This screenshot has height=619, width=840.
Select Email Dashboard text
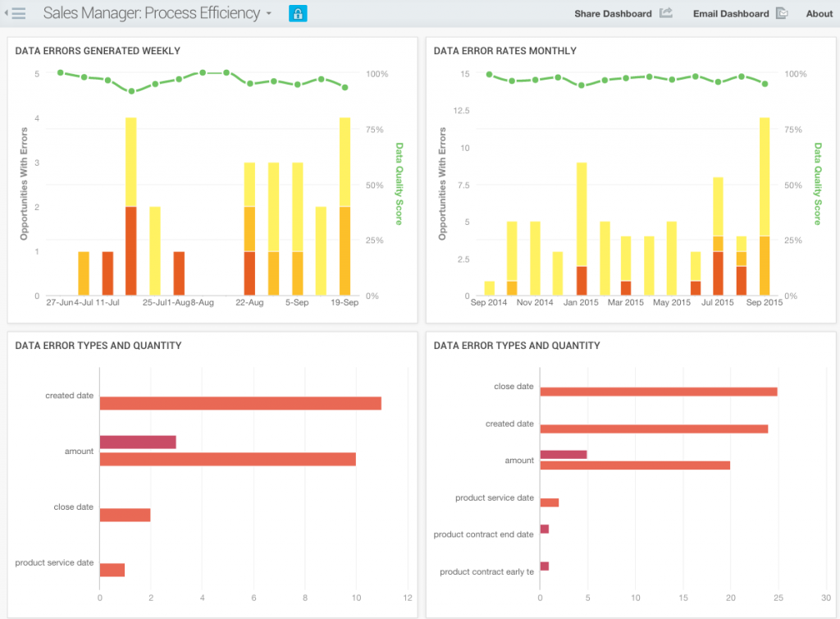pyautogui.click(x=731, y=14)
